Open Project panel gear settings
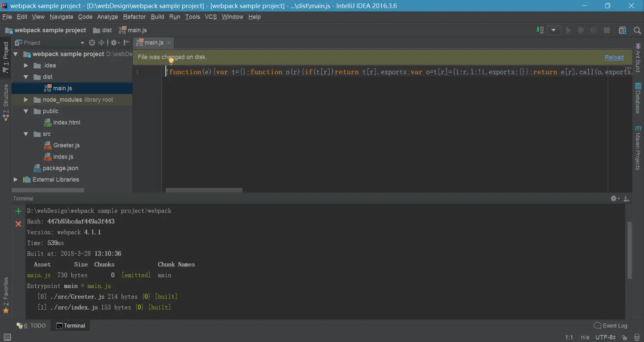 pos(115,43)
